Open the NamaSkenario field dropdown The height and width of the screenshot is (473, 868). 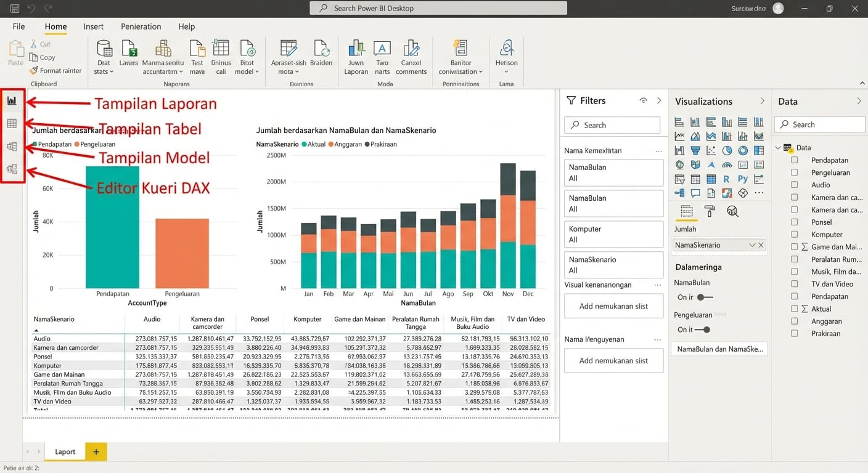753,245
